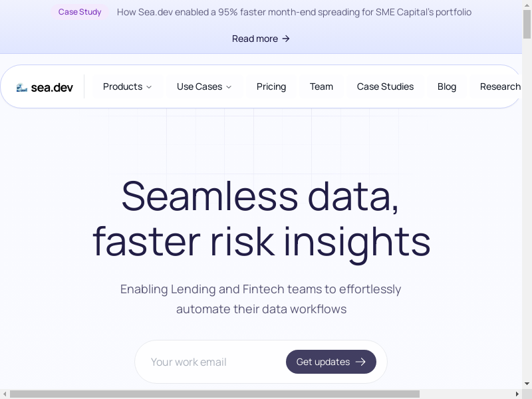The image size is (532, 399).
Task: Follow the Read more link
Action: coord(255,39)
